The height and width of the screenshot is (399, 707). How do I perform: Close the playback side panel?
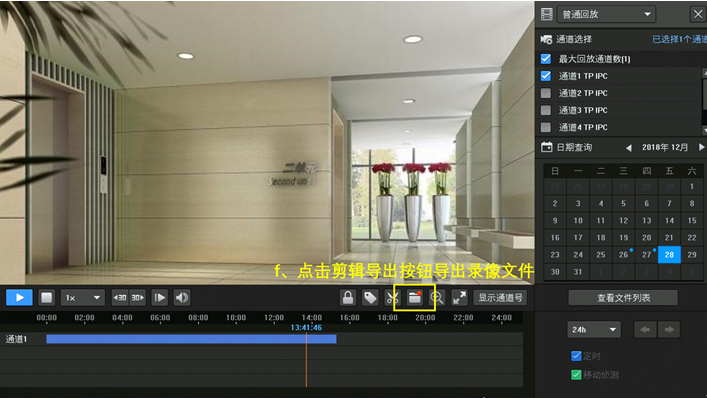698,14
